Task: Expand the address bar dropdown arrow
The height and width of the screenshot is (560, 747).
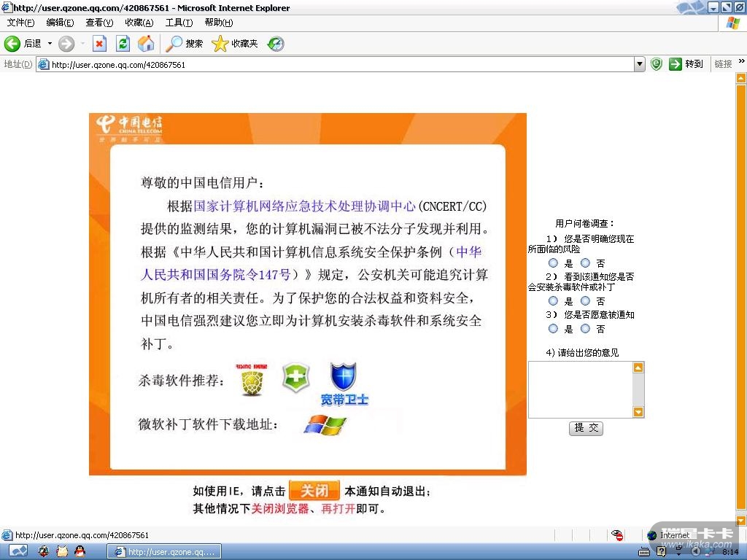Action: tap(640, 64)
